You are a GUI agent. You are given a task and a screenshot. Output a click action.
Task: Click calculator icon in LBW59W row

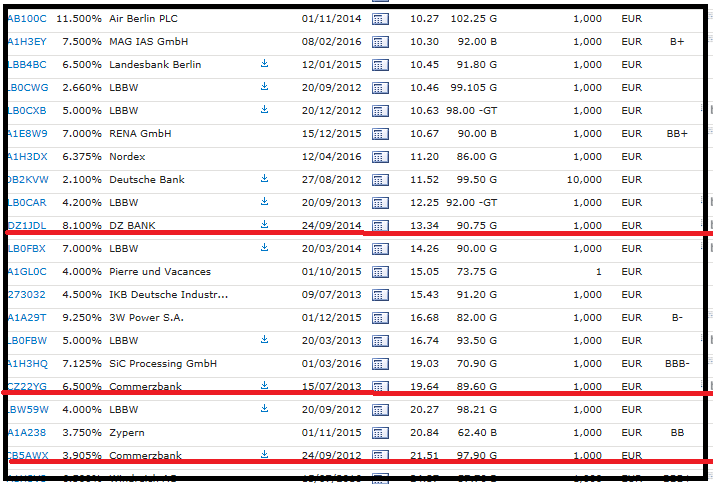pos(380,410)
